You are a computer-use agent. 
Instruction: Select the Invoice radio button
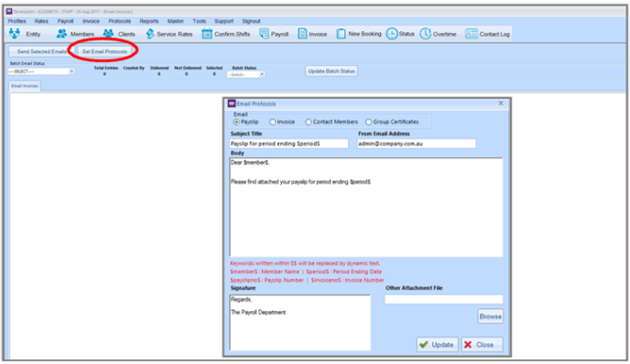[x=272, y=122]
